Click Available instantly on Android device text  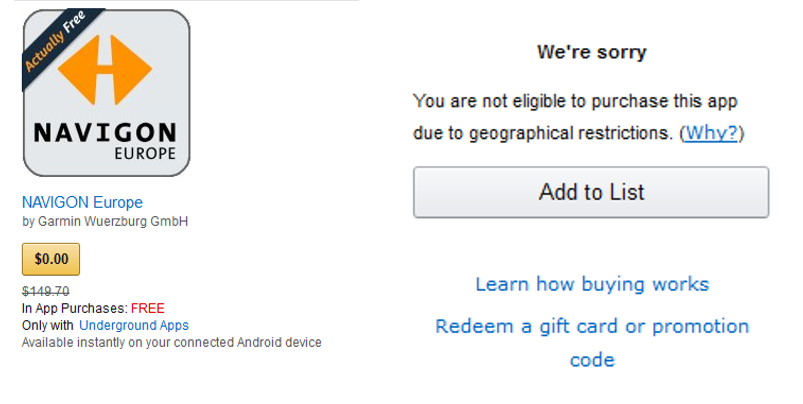(172, 343)
